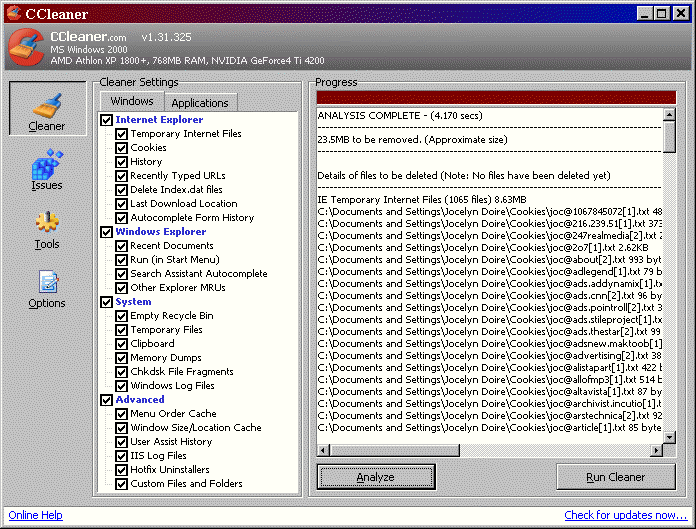
Task: Click the horizontal scrollbar thumb in results
Action: point(395,450)
